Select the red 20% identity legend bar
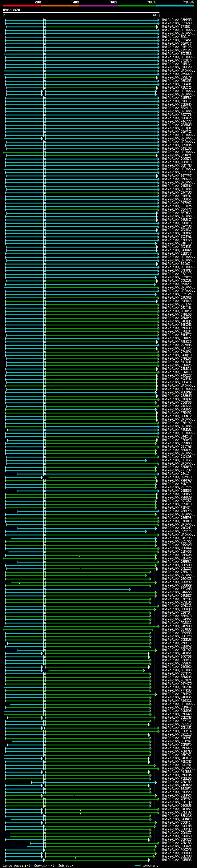 (22, 6)
